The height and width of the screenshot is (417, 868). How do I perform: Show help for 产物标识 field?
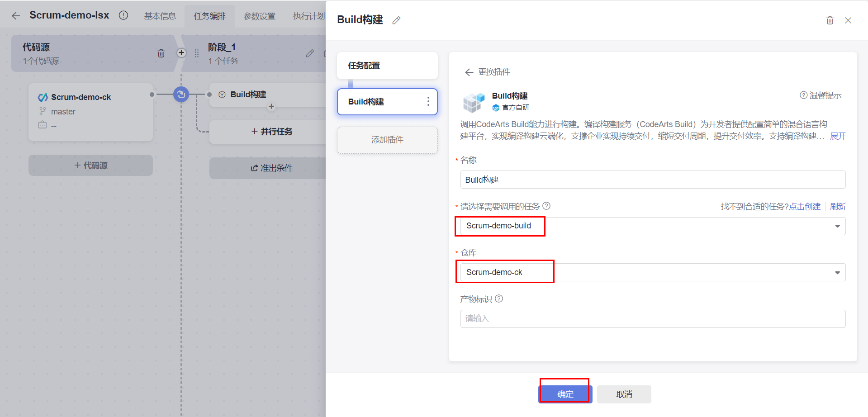coord(499,299)
